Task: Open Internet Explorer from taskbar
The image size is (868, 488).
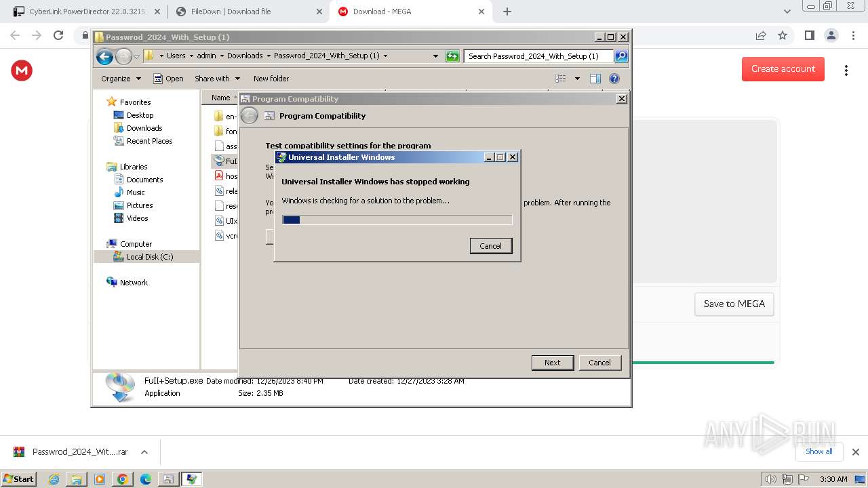Action: coord(54,479)
